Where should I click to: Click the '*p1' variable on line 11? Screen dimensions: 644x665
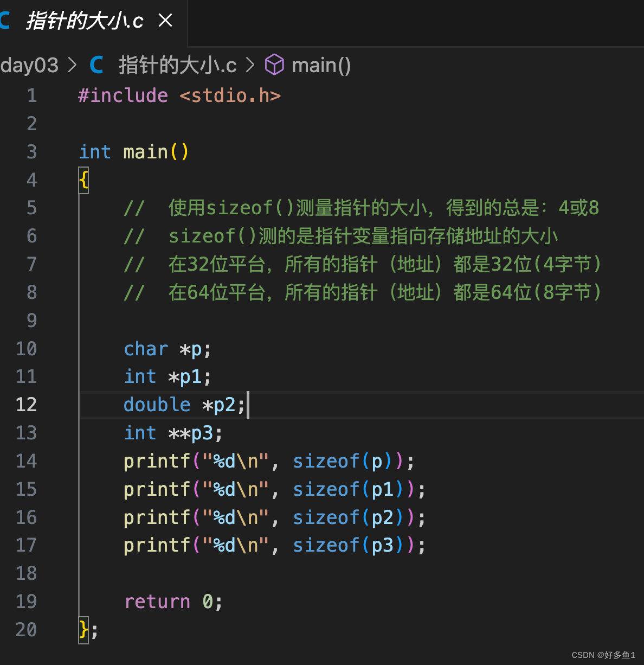tap(185, 376)
